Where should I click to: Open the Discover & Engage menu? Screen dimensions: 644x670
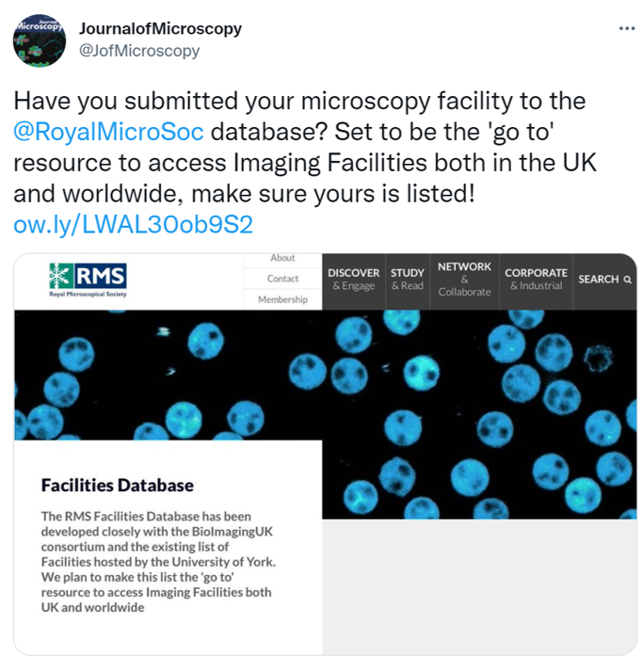(x=353, y=279)
